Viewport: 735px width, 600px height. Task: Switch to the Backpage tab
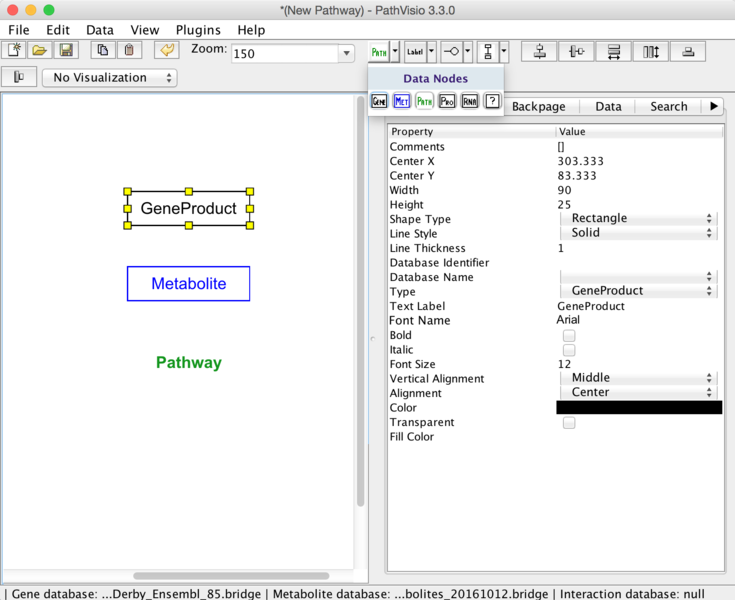click(x=538, y=106)
